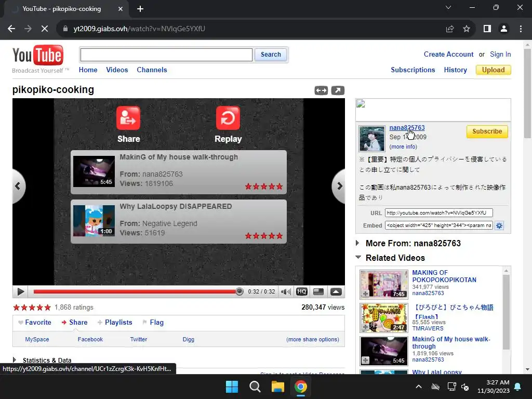
Task: Open nana825763's avatar thumbnail
Action: click(x=372, y=138)
